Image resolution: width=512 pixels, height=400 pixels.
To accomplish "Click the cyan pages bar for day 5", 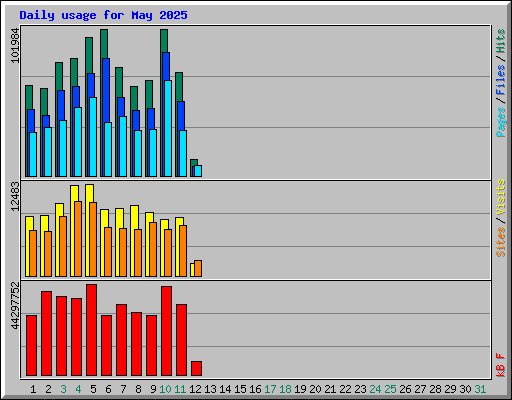I will coord(93,137).
